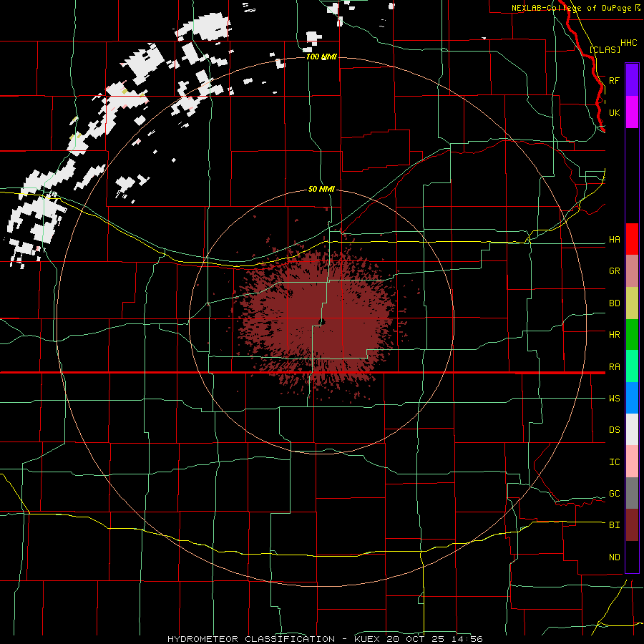The image size is (644, 644).
Task: Click the HA red legend swatch
Action: [x=632, y=239]
